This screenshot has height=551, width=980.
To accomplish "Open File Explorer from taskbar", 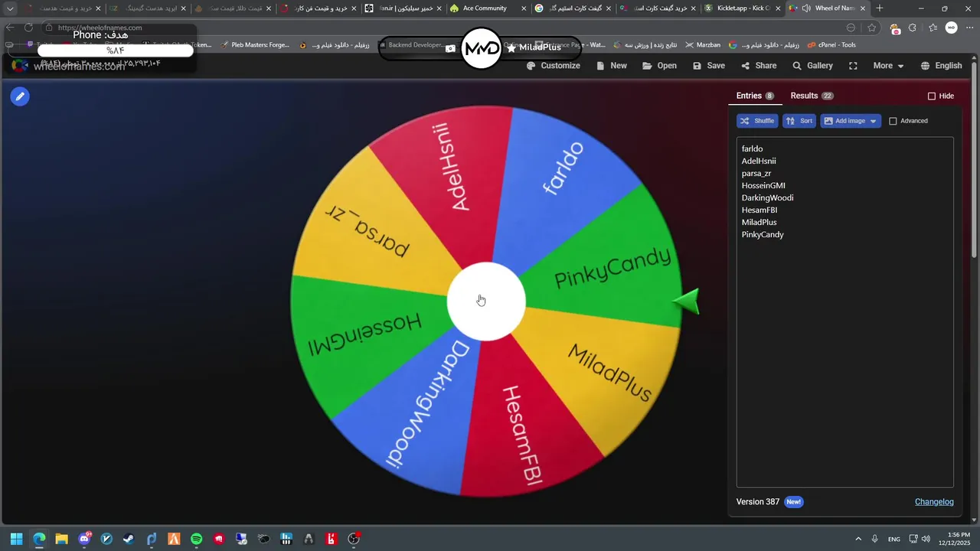I will coord(61,539).
